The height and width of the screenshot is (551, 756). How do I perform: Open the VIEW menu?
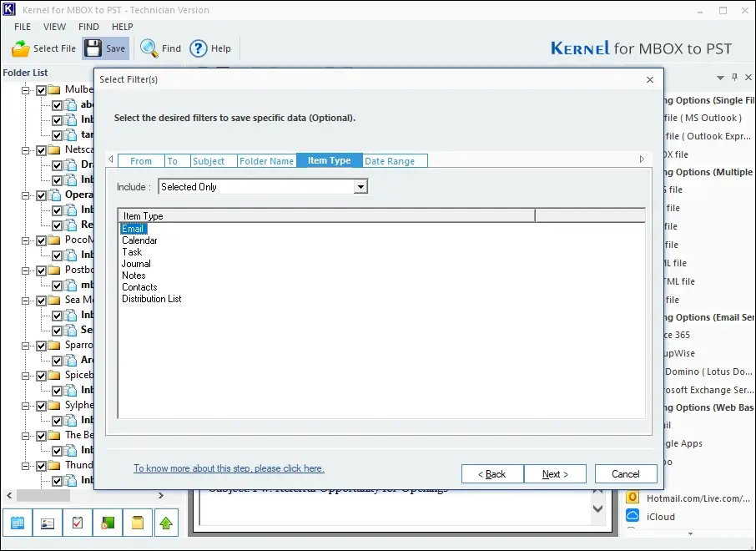point(54,27)
